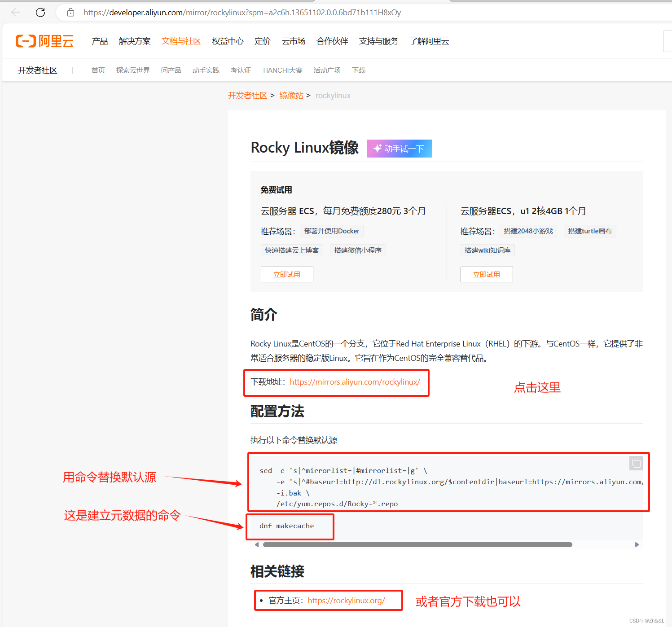Click the 搭建2048小游戏 tag
672x627 pixels.
click(528, 231)
